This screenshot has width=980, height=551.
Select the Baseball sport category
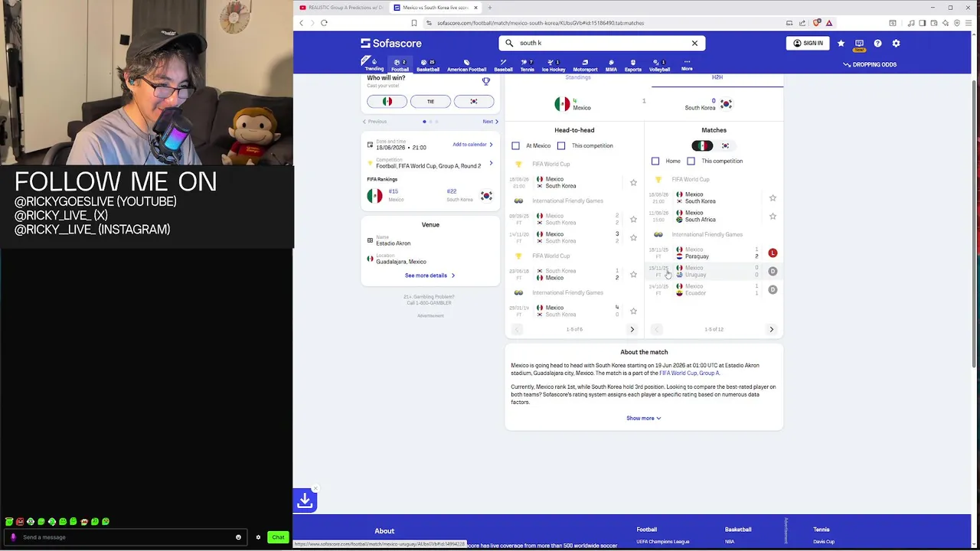click(x=503, y=65)
